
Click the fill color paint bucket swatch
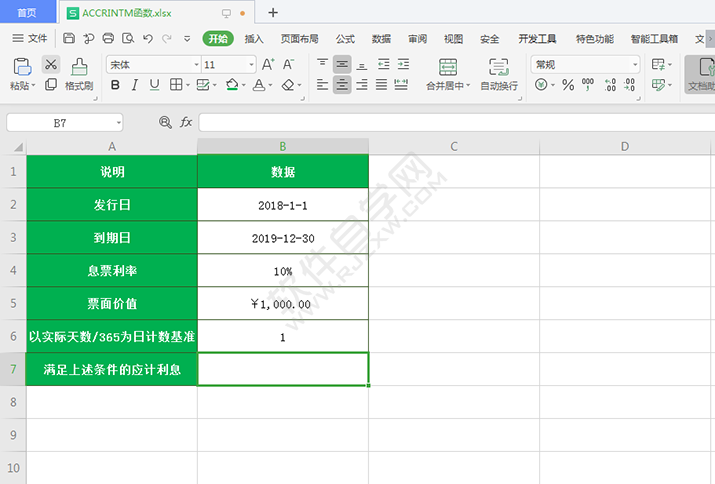coord(232,85)
